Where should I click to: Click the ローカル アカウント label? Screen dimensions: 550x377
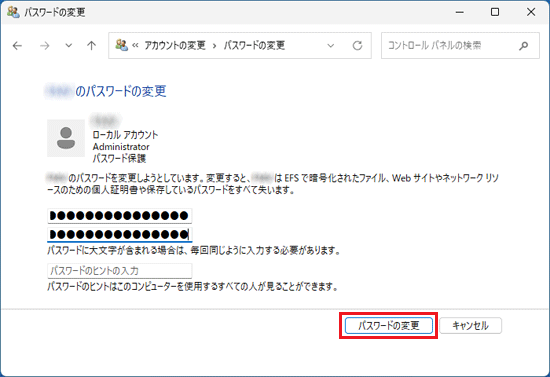pos(125,135)
